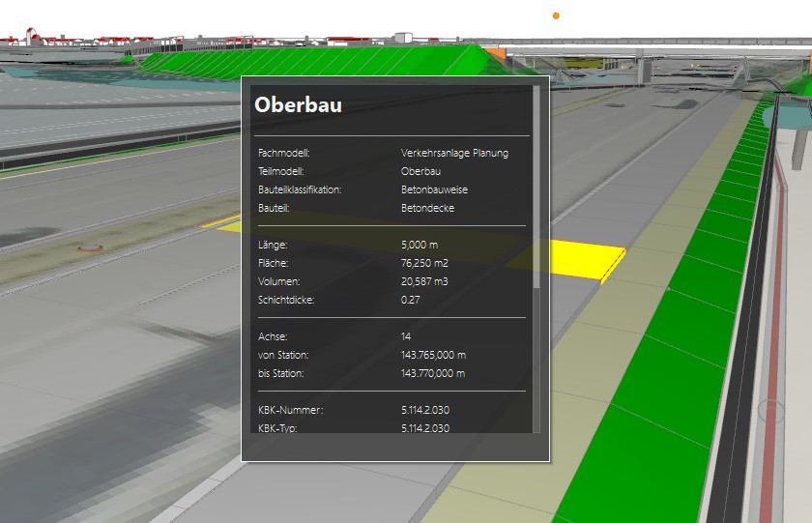The height and width of the screenshot is (523, 812).
Task: Click the orange marker dot in the sky
Action: point(556,16)
